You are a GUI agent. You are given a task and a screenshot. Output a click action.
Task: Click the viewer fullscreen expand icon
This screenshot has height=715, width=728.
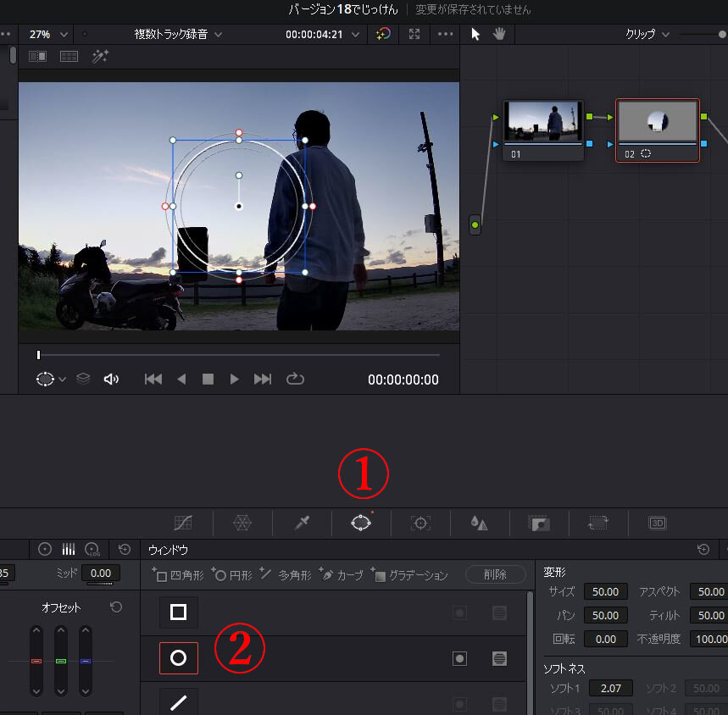click(x=414, y=34)
